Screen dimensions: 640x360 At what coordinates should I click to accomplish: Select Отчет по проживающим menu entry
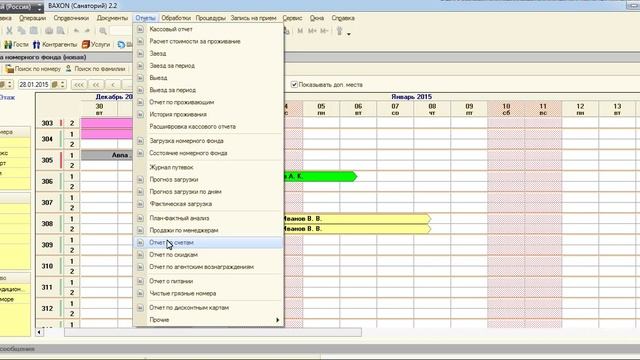209,102
